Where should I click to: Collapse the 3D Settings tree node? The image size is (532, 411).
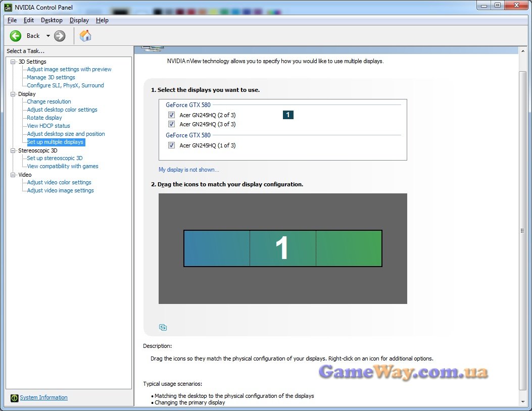pos(13,62)
